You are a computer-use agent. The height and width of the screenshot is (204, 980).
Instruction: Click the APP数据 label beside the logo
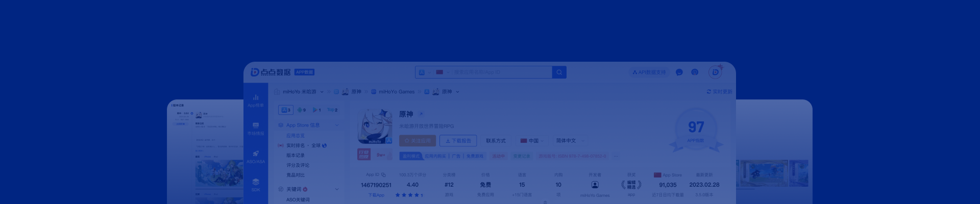[x=304, y=72]
